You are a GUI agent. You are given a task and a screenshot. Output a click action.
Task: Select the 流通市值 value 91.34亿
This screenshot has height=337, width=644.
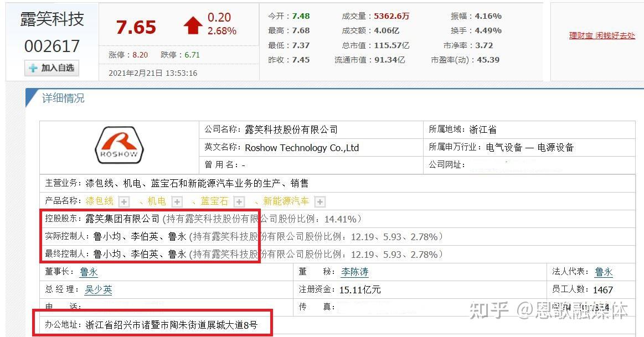pyautogui.click(x=389, y=60)
